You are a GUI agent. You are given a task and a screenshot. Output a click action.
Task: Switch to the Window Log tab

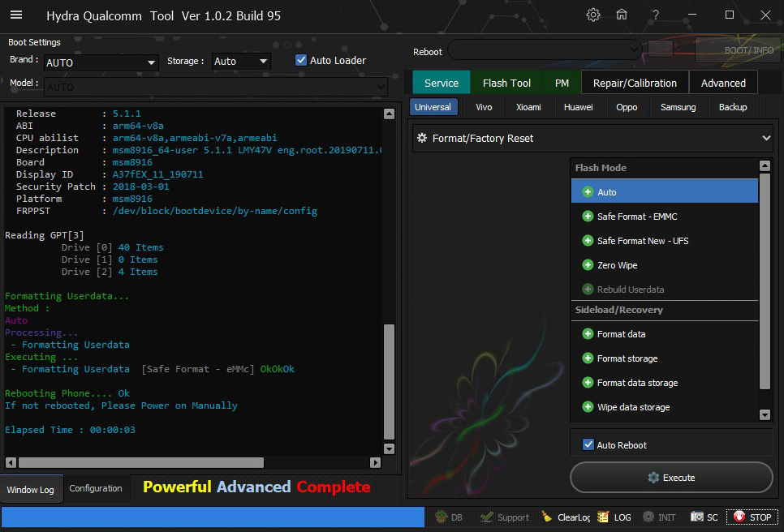(31, 490)
